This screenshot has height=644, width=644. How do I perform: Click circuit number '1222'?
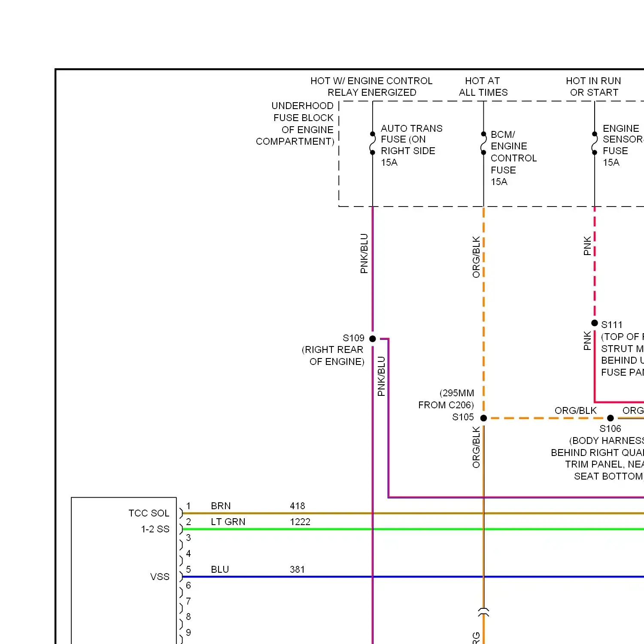coord(300,522)
